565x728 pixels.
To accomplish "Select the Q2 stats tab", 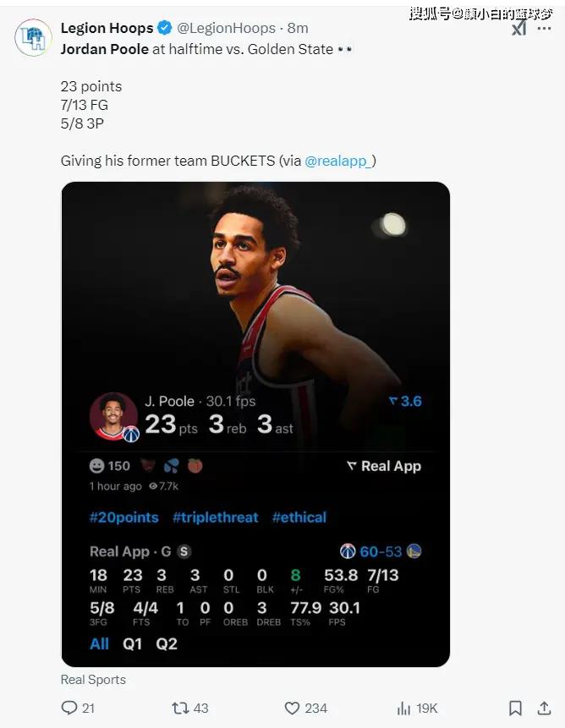I will pos(167,643).
